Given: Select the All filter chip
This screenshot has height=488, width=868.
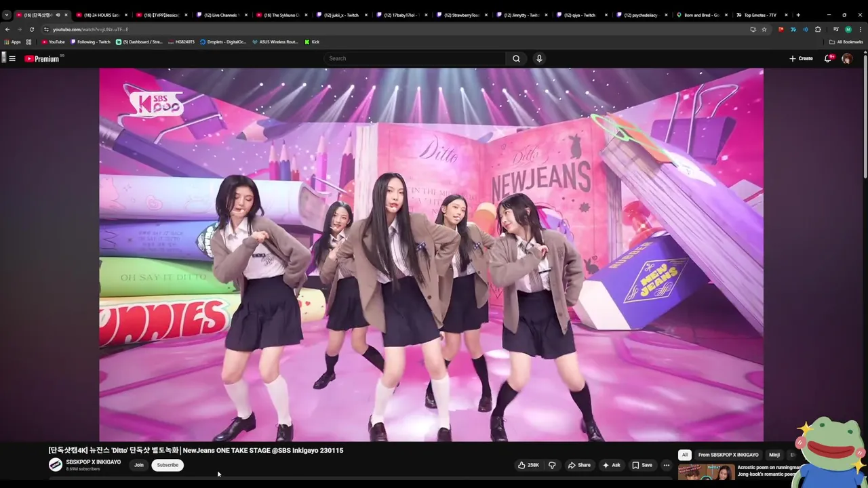Looking at the screenshot, I should [685, 455].
